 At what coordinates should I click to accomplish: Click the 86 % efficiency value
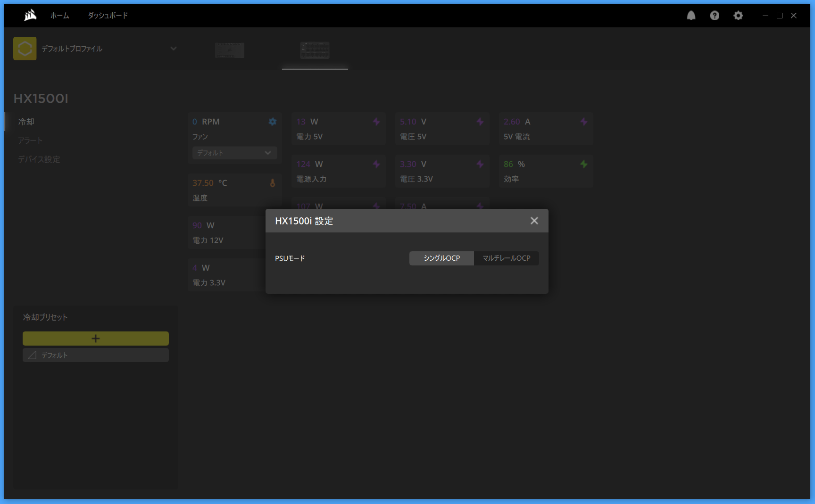tap(514, 164)
